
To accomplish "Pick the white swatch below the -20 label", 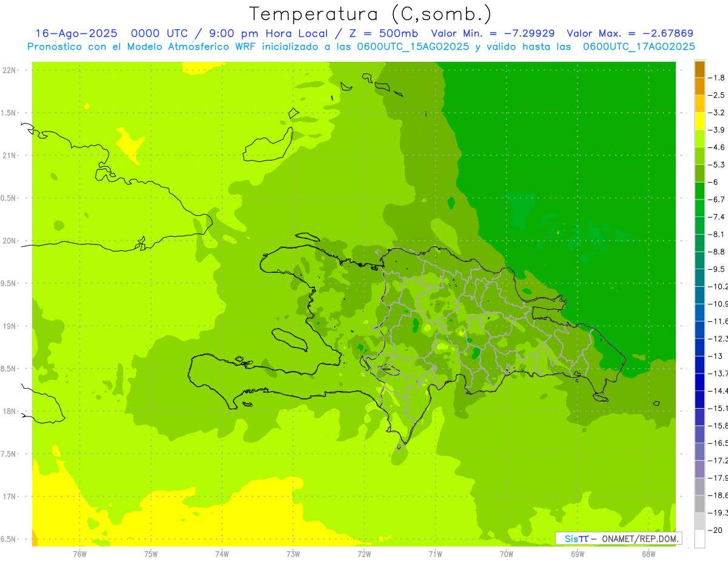I will pyautogui.click(x=699, y=539).
